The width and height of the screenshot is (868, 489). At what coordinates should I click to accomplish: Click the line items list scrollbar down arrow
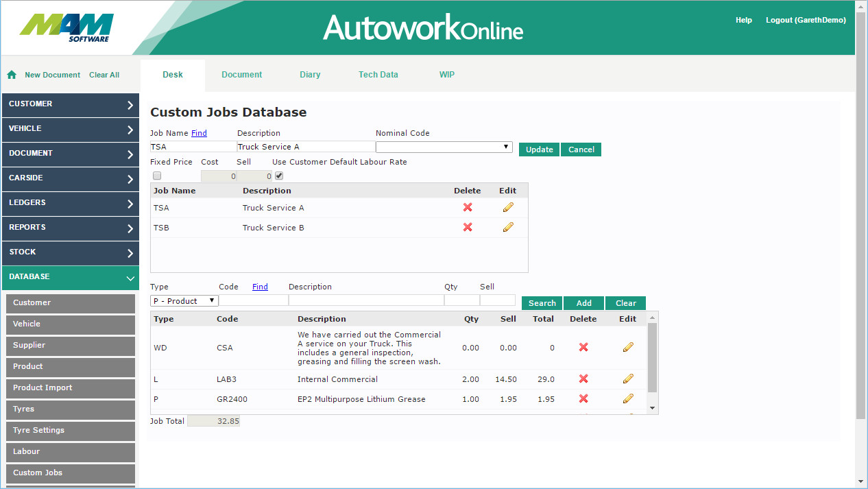tap(652, 408)
